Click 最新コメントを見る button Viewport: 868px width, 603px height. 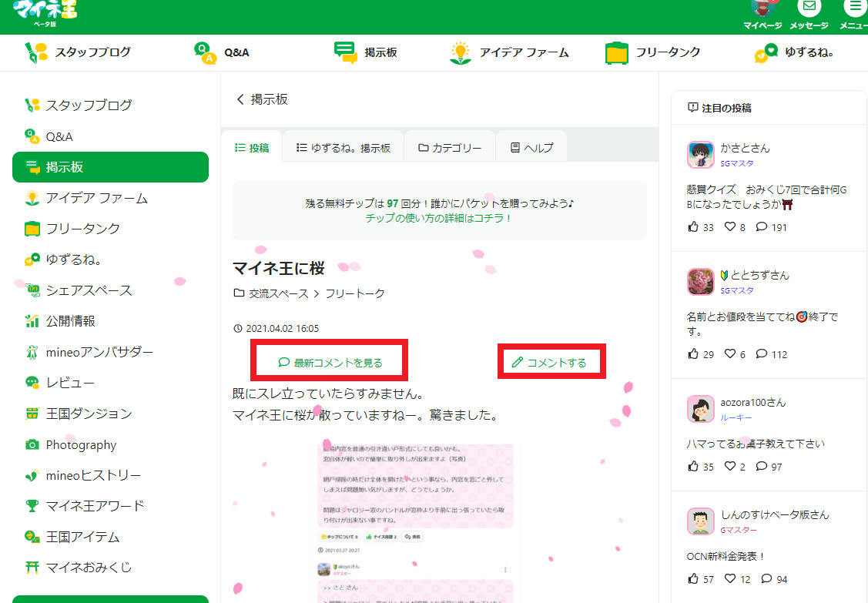[x=330, y=363]
